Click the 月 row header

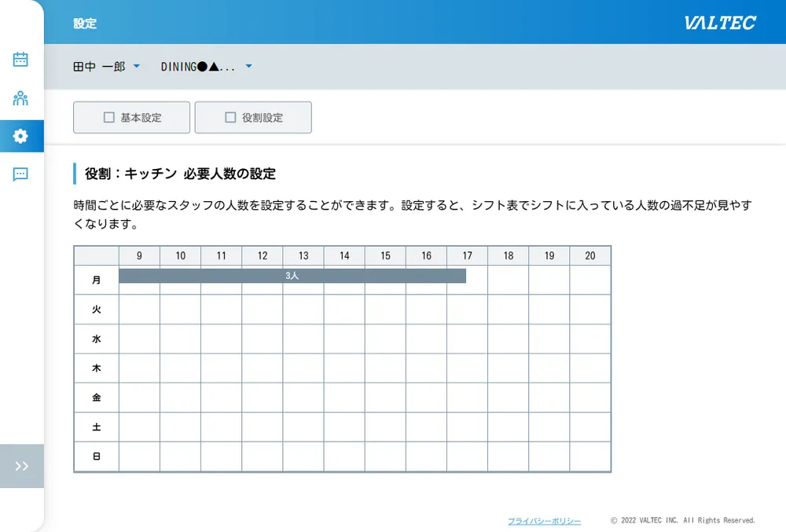coord(96,280)
